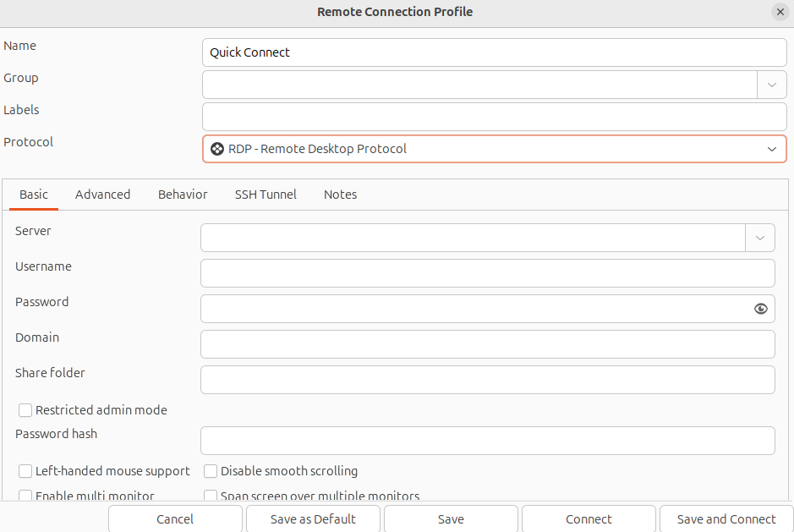Click the Cancel button
The image size is (794, 532).
click(175, 519)
